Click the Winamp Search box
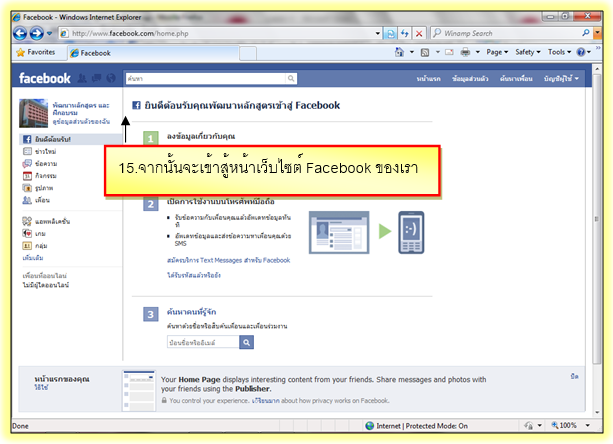 506,34
